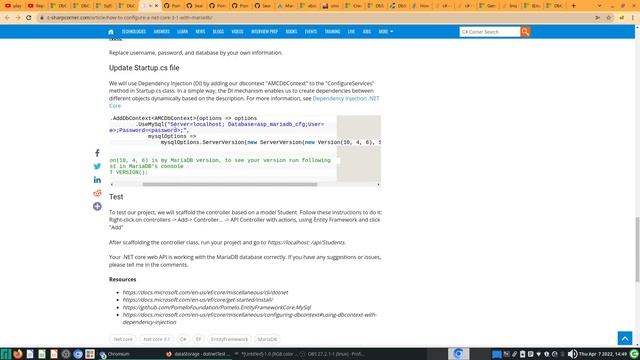Launch Firefox from taskbar
Viewport: 640px width, 360px height.
tap(18, 354)
